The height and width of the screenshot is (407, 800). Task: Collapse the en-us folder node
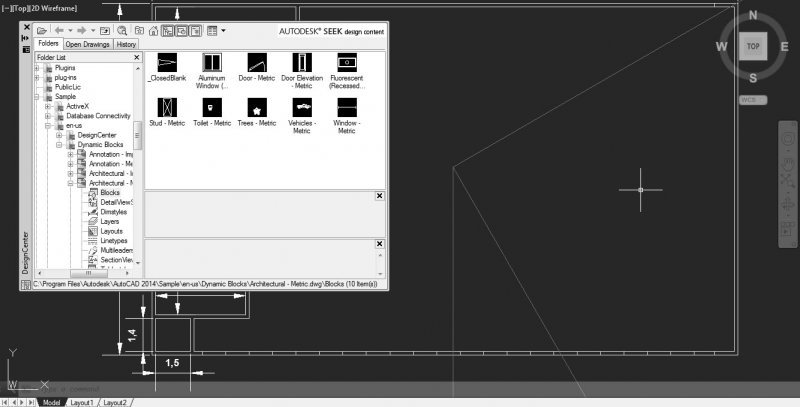tap(48, 125)
